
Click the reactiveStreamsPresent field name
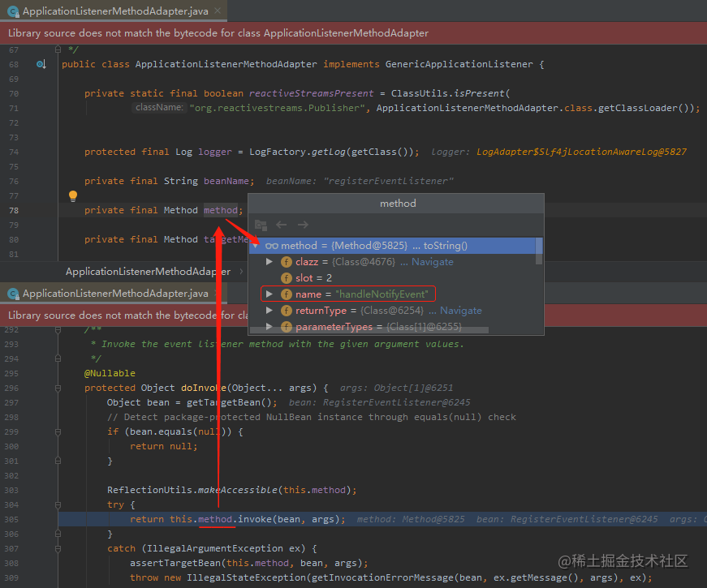pos(311,93)
